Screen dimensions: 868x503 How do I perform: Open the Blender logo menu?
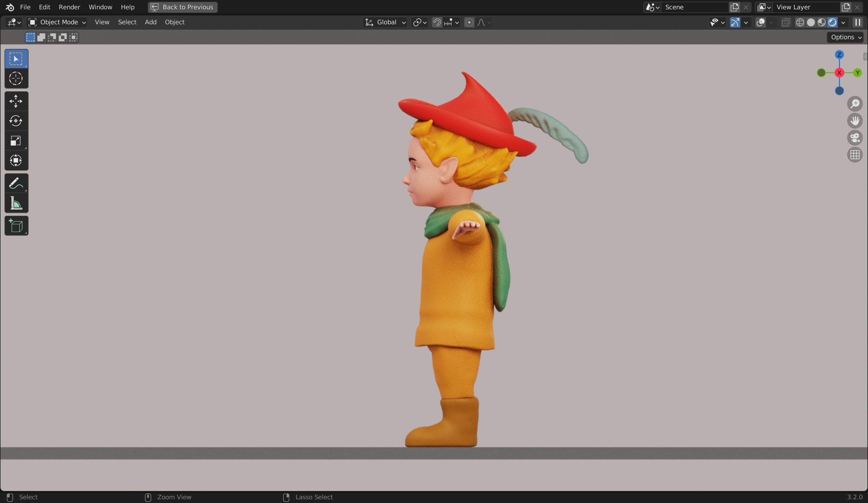(x=10, y=7)
